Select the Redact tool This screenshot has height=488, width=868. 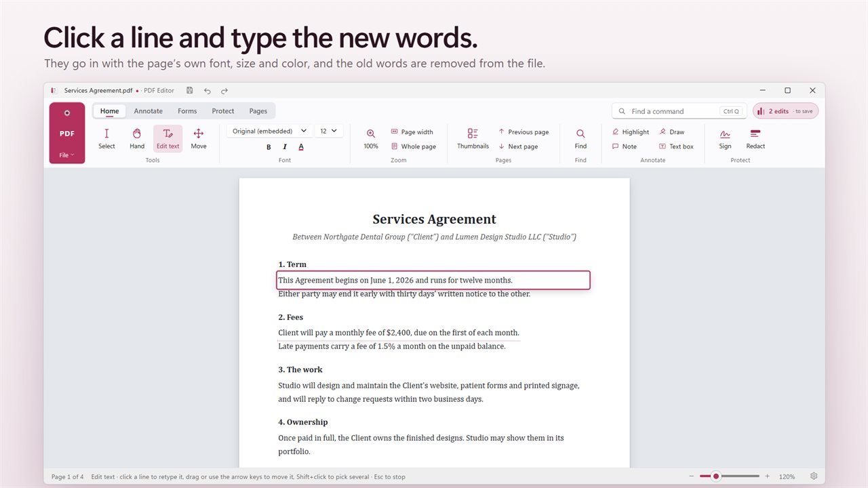[x=755, y=138]
